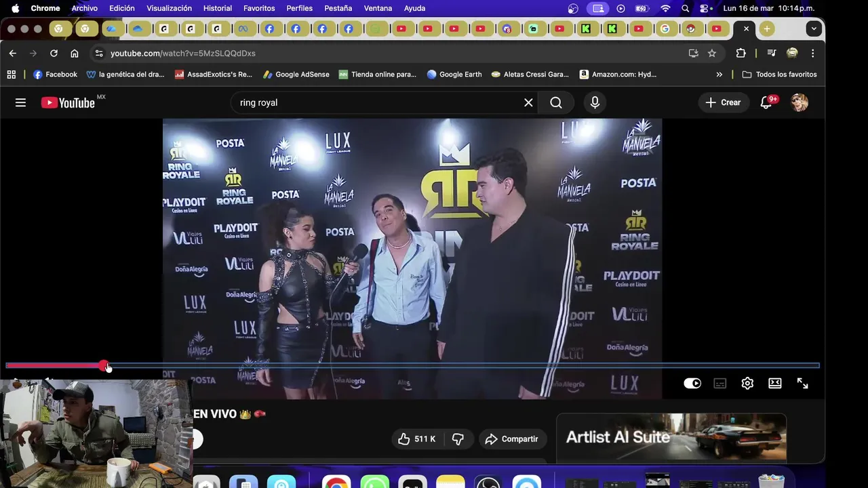Toggle subtitles in video player
This screenshot has width=868, height=488.
[720, 383]
